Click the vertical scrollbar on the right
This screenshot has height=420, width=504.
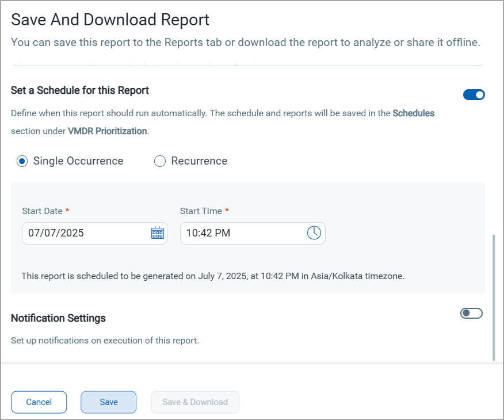pos(494,297)
